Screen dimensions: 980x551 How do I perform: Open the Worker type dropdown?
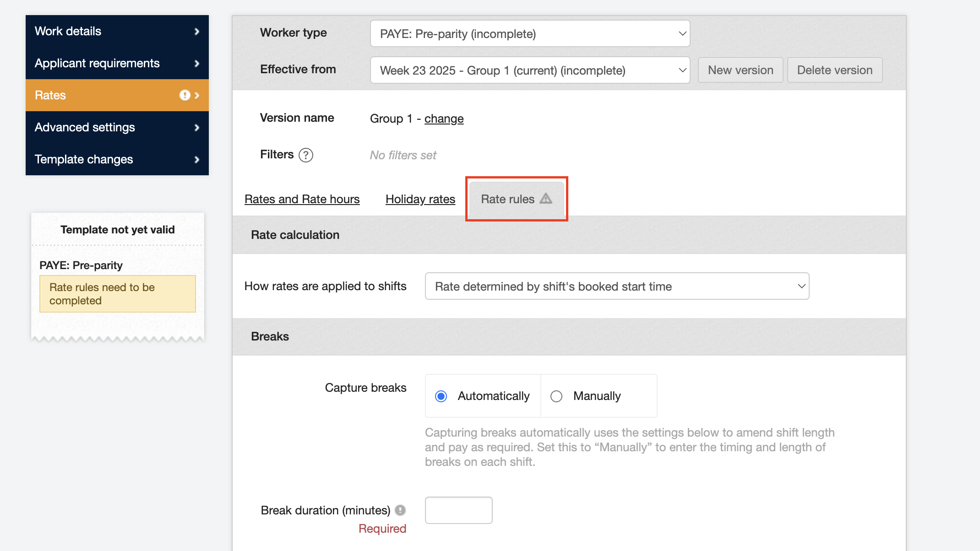pyautogui.click(x=530, y=33)
